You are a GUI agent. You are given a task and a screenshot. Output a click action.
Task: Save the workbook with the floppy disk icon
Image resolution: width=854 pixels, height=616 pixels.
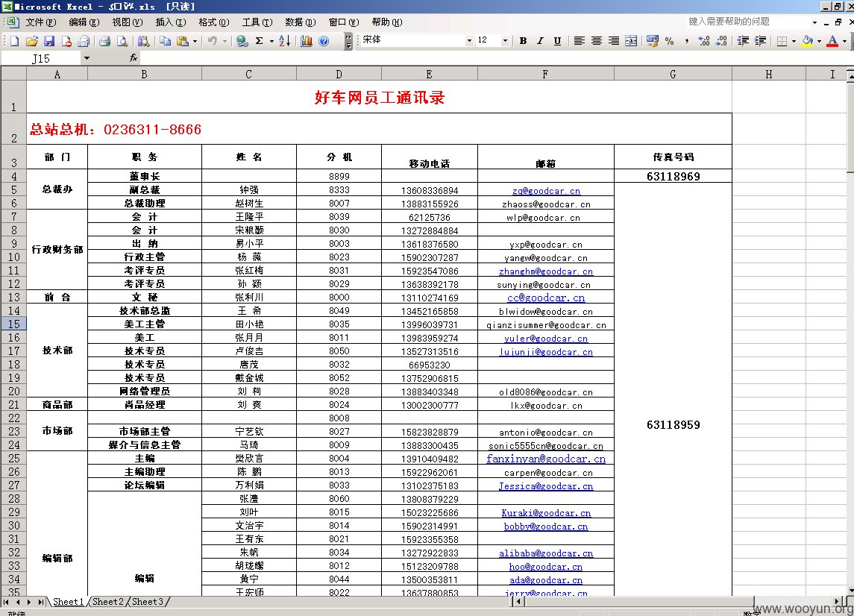(49, 41)
